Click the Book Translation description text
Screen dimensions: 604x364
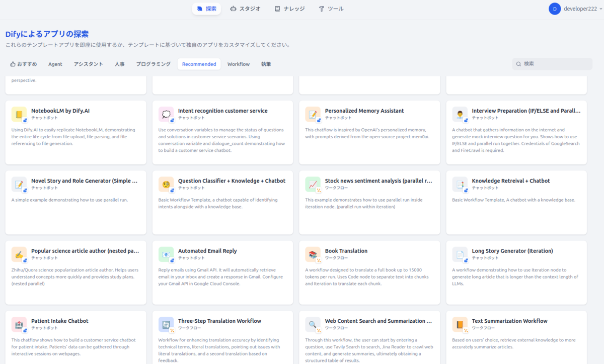tap(366, 277)
